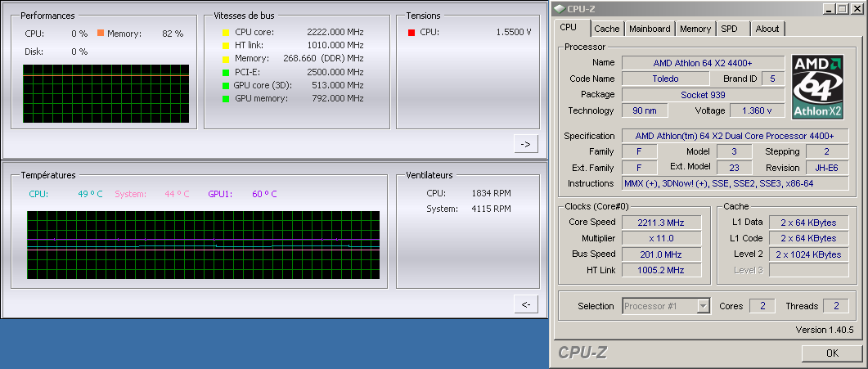Click the GPU memory '792.000 MHz' value
868x369 pixels.
click(335, 99)
